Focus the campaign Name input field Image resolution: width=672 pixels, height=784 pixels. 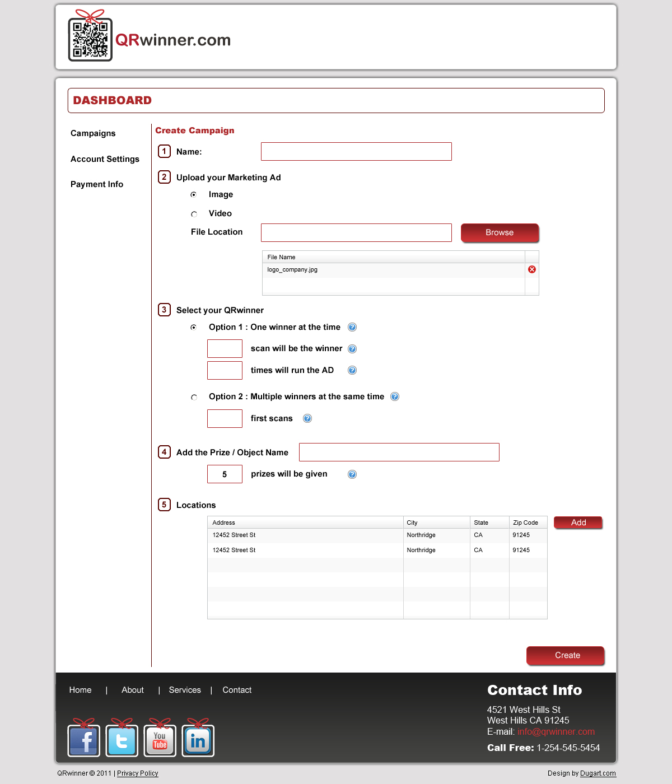pos(356,151)
